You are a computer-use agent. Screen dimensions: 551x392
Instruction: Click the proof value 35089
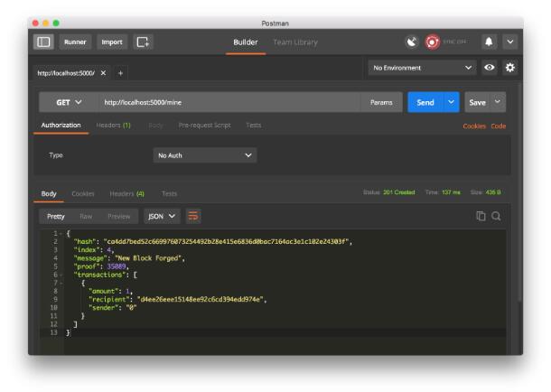117,266
